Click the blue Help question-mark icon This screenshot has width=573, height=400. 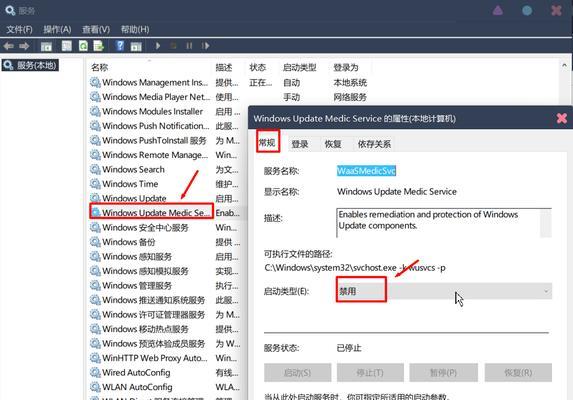(x=119, y=46)
